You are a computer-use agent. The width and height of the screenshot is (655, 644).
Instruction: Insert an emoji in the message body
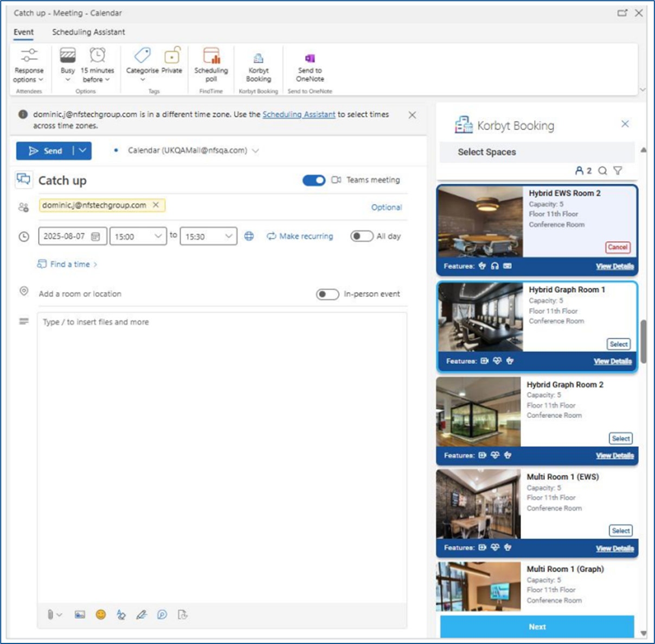tap(101, 614)
